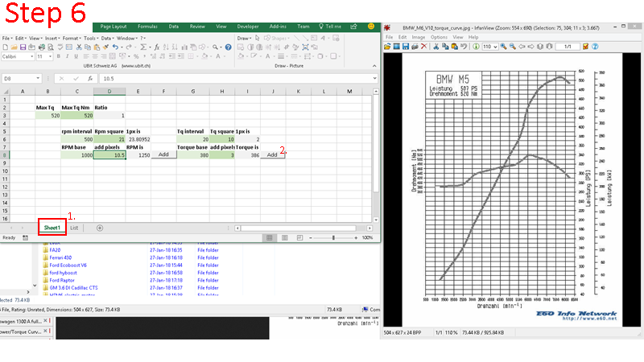Open the Name Box dropdown showing D8
Image resolution: width=644 pixels, height=362 pixels.
coord(38,78)
